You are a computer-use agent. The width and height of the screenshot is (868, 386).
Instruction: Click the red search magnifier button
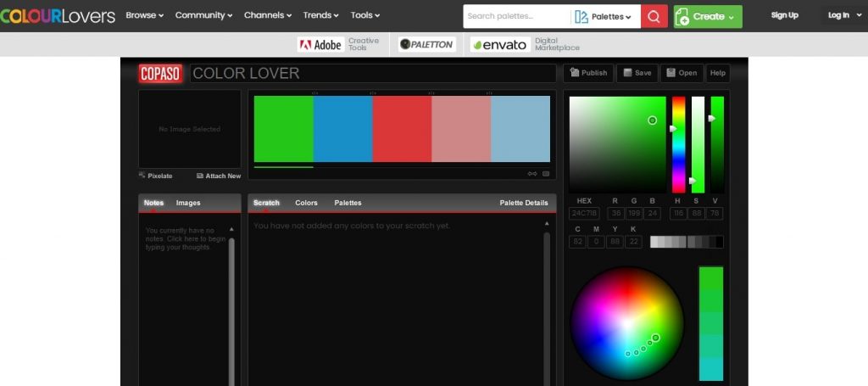[x=654, y=17]
